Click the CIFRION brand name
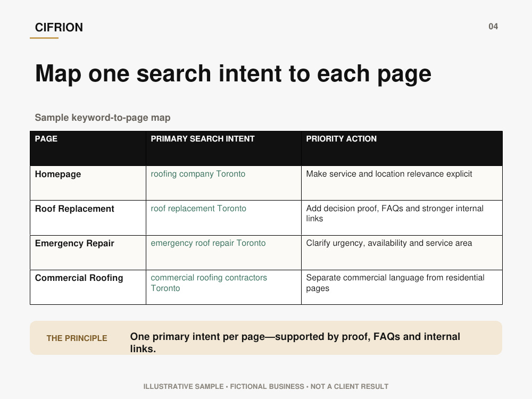The width and height of the screenshot is (532, 399). pyautogui.click(x=59, y=28)
